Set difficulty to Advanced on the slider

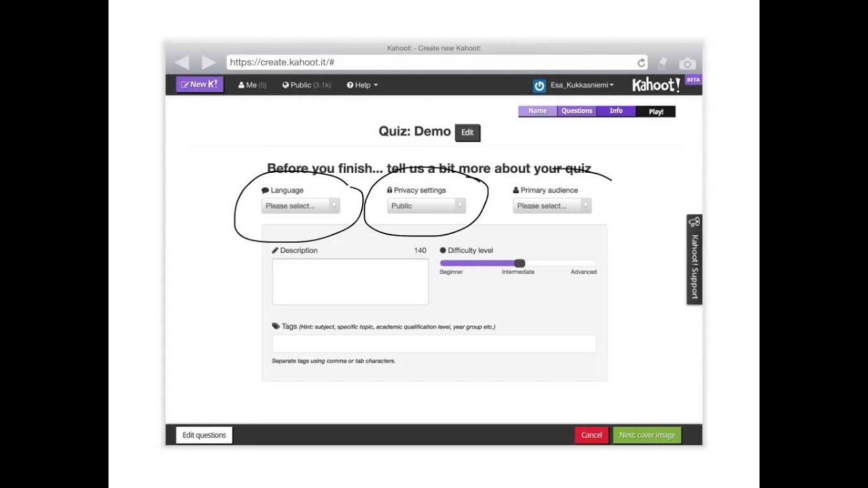(x=583, y=272)
